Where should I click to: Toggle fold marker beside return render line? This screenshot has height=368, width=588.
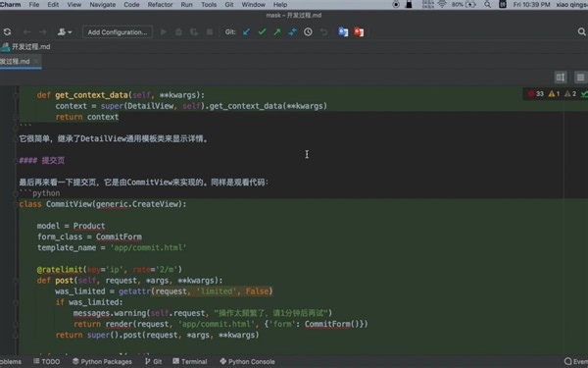click(16, 324)
